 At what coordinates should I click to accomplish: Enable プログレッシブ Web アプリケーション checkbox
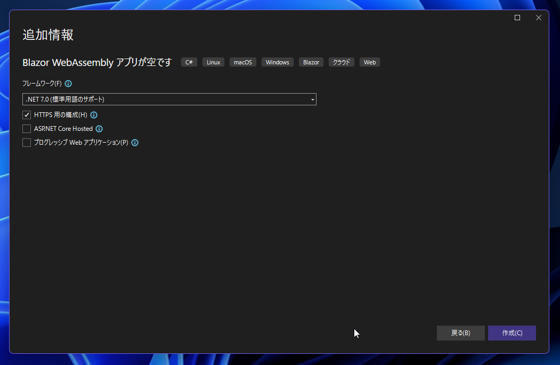pyautogui.click(x=26, y=142)
